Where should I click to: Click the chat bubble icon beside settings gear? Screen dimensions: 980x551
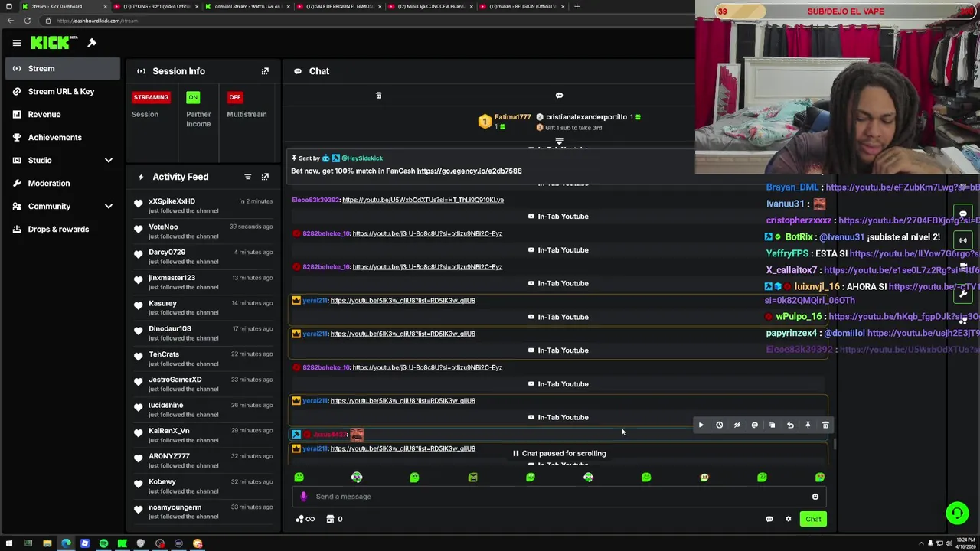(x=769, y=520)
